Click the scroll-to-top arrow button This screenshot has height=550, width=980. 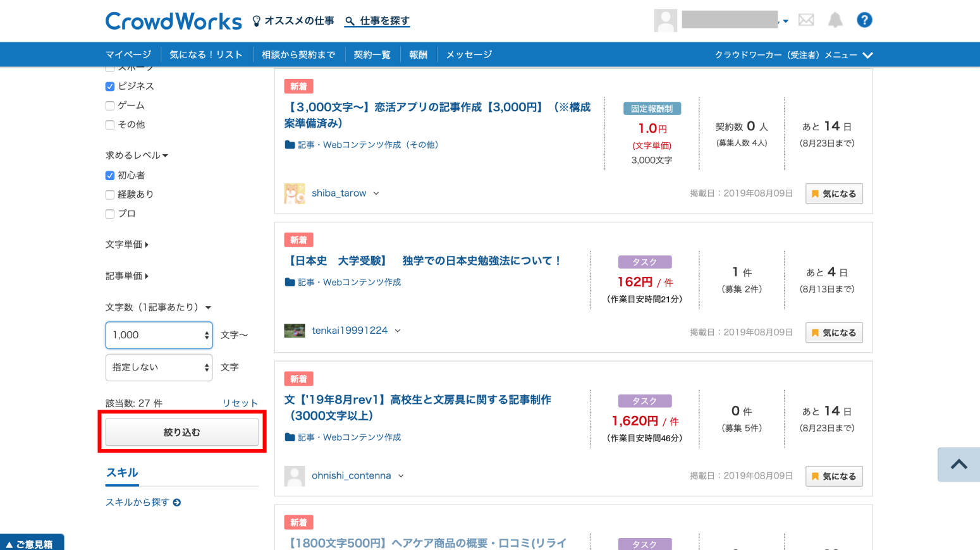pos(959,465)
